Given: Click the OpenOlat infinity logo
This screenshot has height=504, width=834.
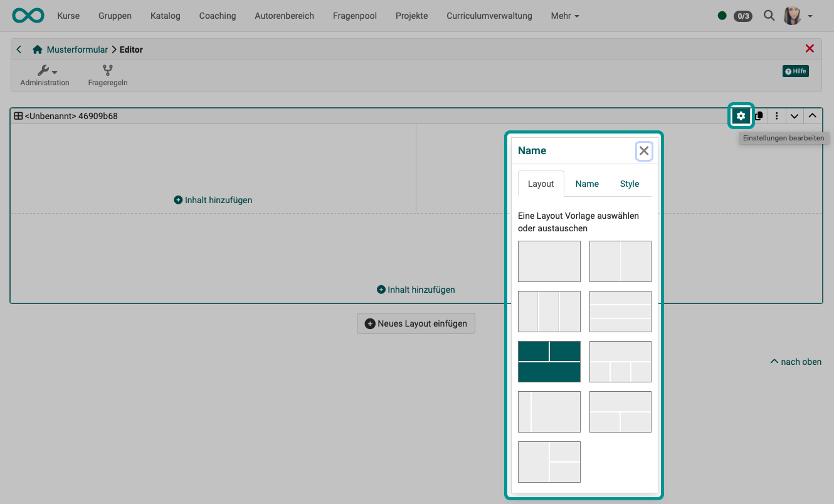Looking at the screenshot, I should point(28,16).
